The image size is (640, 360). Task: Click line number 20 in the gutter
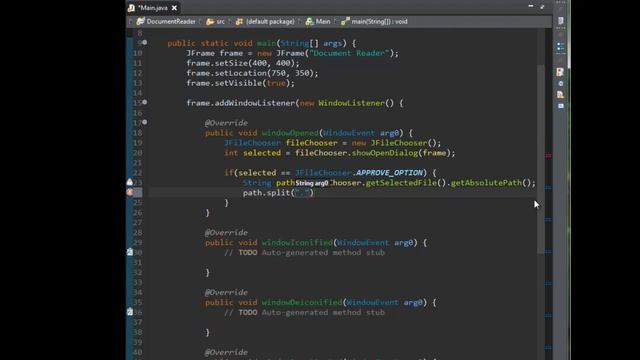click(x=138, y=153)
